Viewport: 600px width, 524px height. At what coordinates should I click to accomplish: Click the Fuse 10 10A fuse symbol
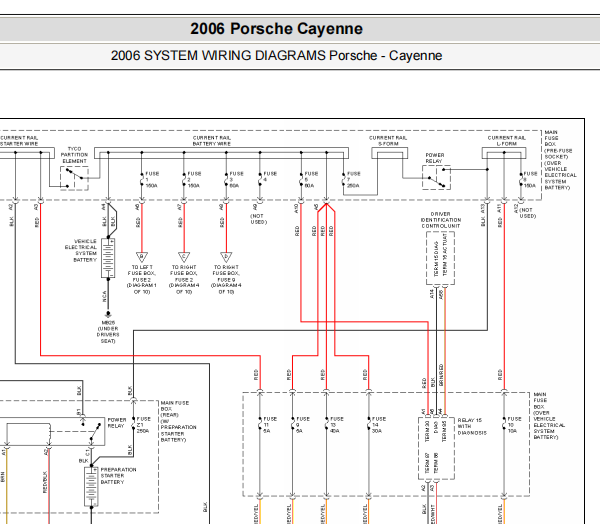pos(504,425)
